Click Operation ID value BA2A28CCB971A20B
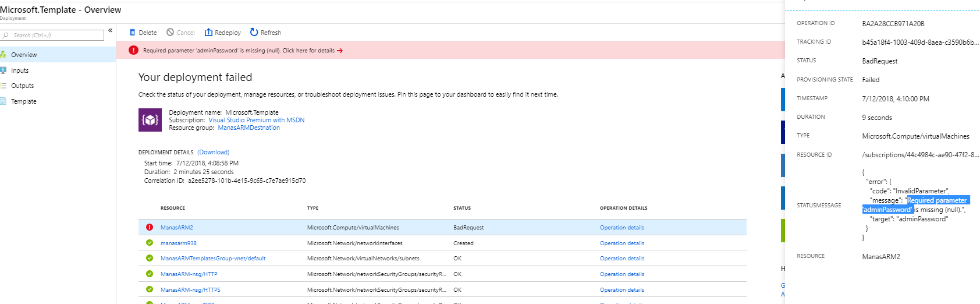This screenshot has width=980, height=304. coord(893,24)
